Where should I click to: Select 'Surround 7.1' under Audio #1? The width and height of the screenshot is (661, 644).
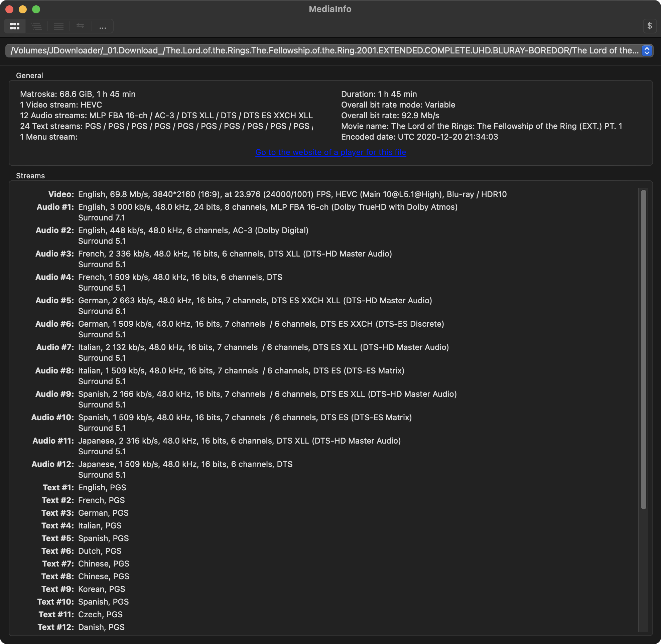tap(102, 218)
